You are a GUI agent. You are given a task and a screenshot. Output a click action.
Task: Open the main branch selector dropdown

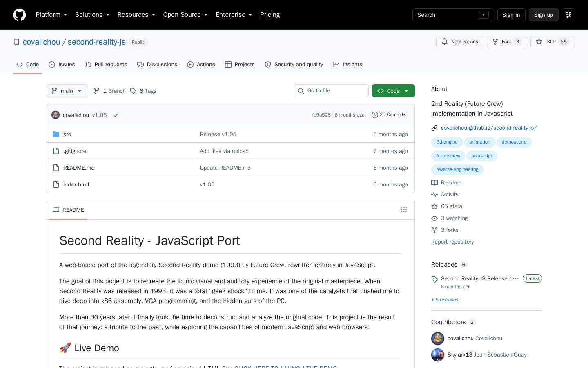[67, 91]
